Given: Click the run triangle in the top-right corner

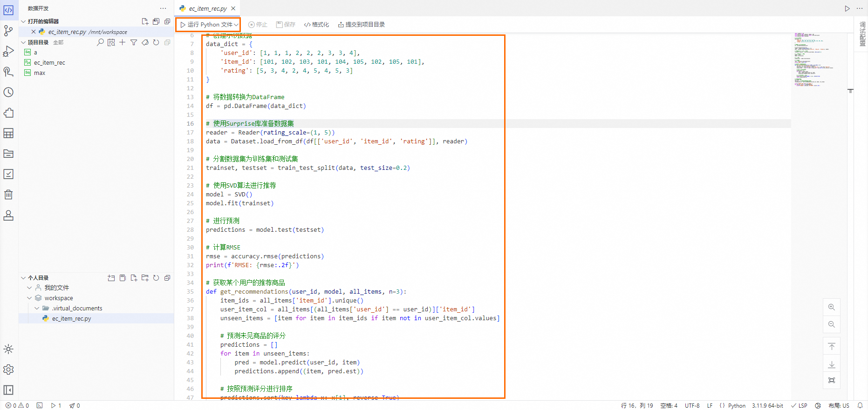Looking at the screenshot, I should tap(847, 8).
